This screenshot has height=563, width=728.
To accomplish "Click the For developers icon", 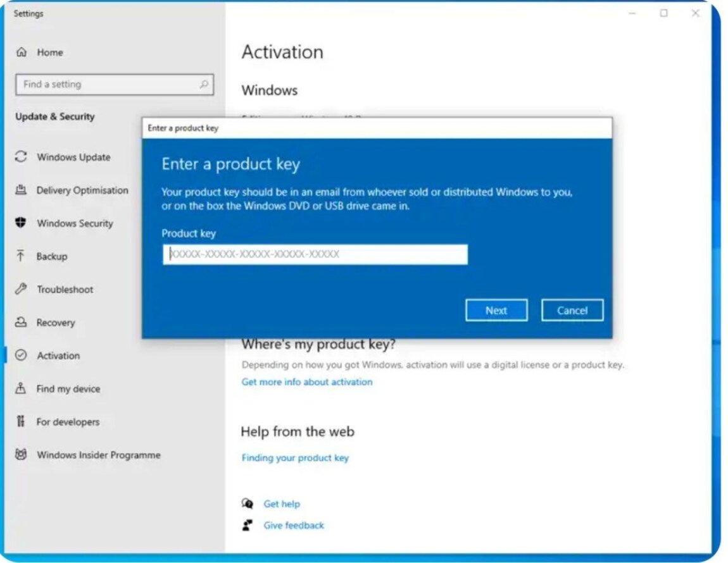I will tap(21, 422).
